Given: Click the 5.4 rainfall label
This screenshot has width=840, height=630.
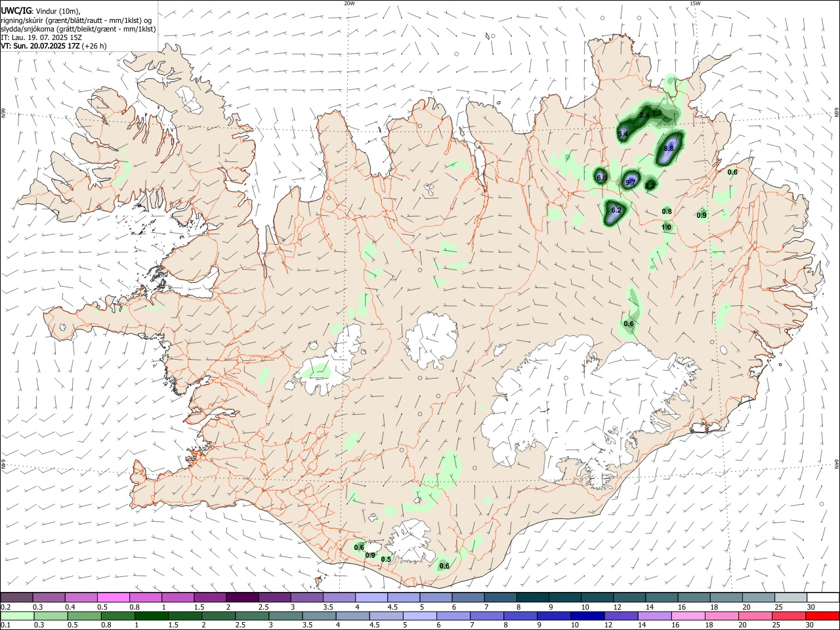Looking at the screenshot, I should 623,135.
